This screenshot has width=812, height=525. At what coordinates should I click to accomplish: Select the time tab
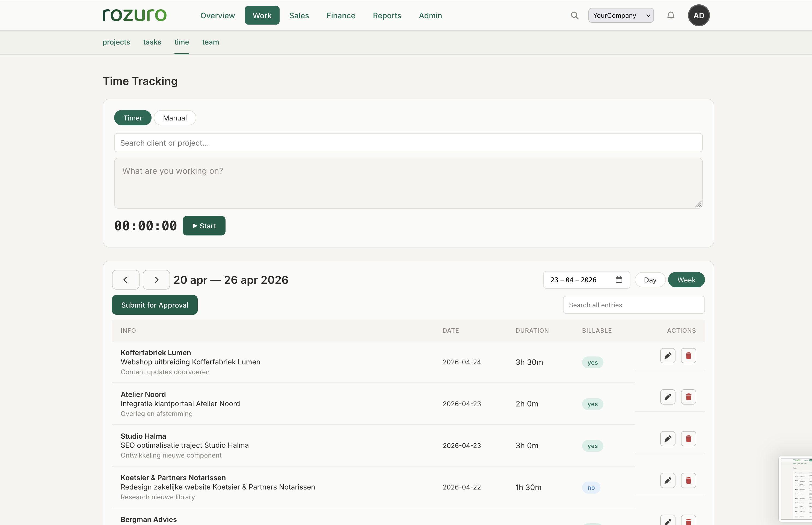coord(182,42)
